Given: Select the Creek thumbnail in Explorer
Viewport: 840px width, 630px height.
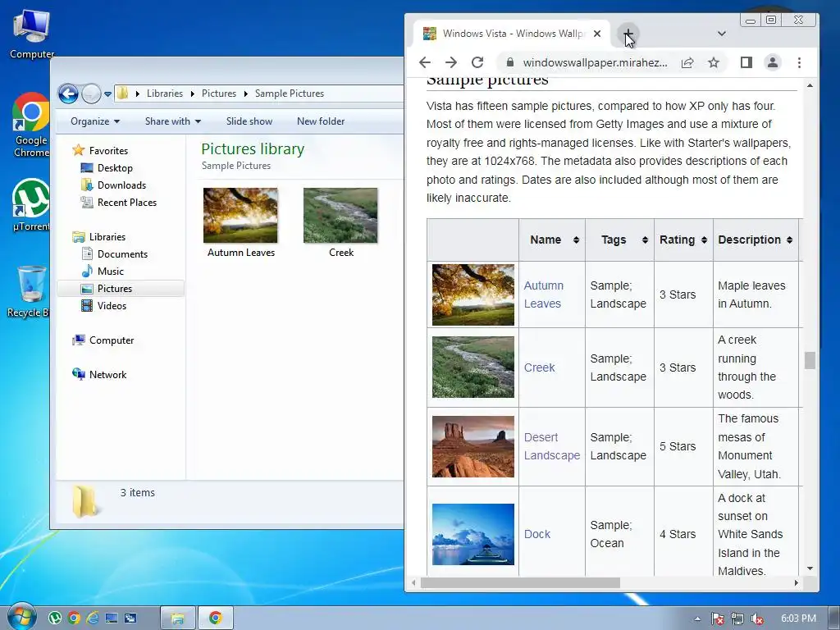Looking at the screenshot, I should click(340, 216).
